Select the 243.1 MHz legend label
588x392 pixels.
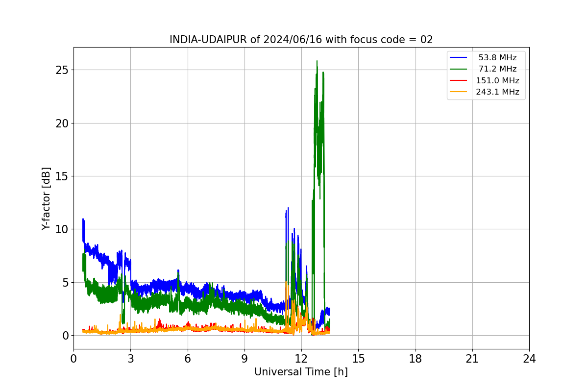point(497,92)
